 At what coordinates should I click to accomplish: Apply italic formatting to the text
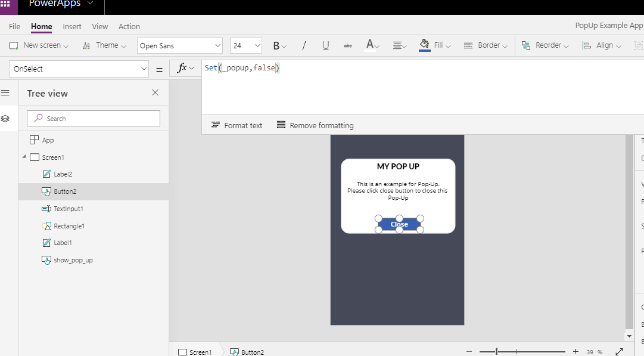pos(304,45)
